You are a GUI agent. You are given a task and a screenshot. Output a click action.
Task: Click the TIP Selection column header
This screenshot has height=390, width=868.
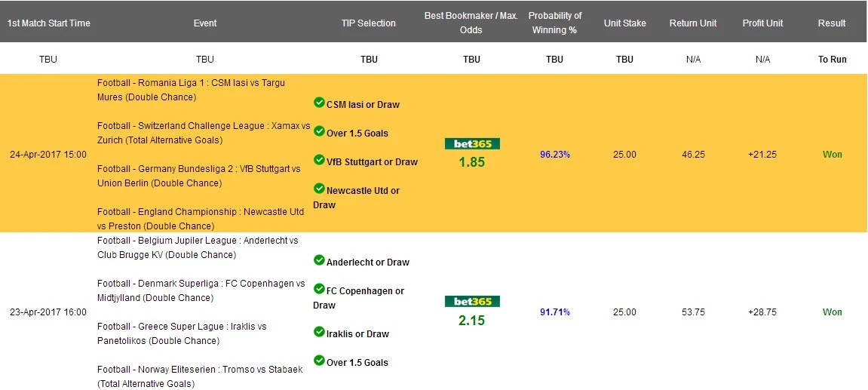pos(368,23)
